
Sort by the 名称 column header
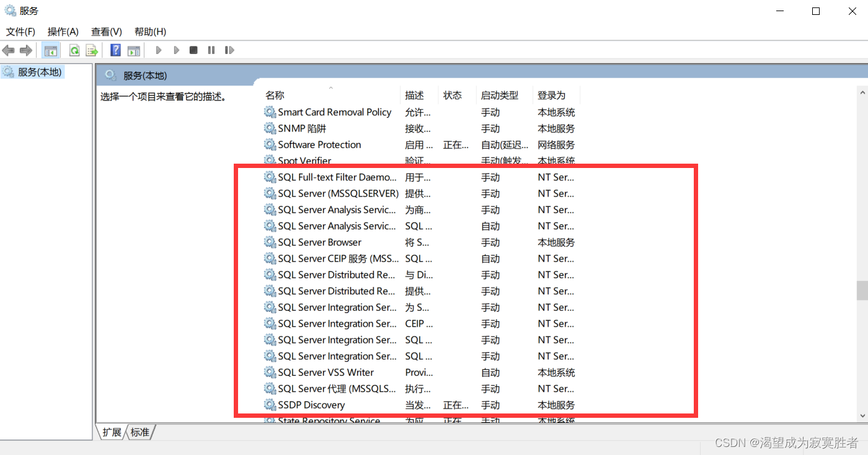[x=330, y=95]
